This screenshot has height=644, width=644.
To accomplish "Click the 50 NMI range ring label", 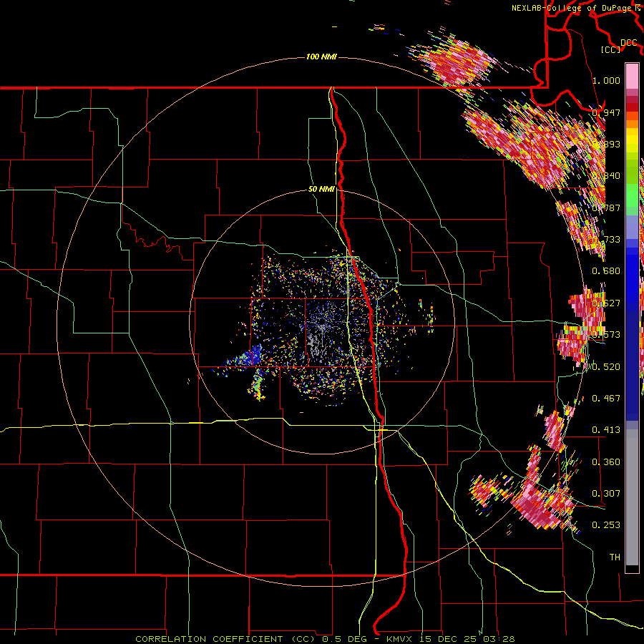I will pos(321,189).
